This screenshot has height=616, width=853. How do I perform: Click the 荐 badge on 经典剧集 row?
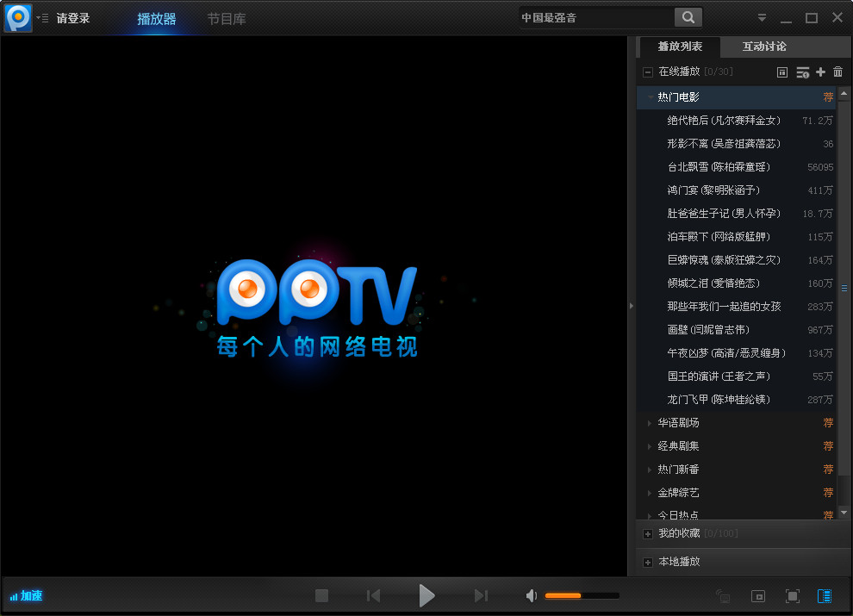point(828,446)
